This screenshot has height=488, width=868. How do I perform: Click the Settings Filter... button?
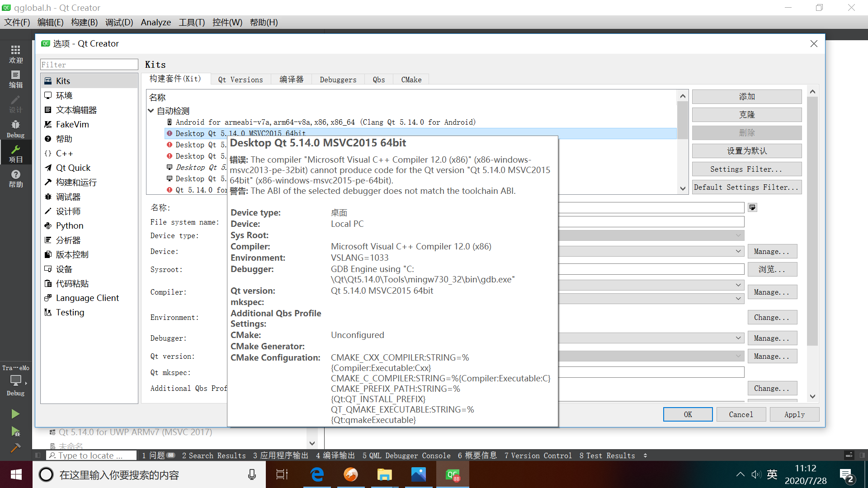point(746,169)
